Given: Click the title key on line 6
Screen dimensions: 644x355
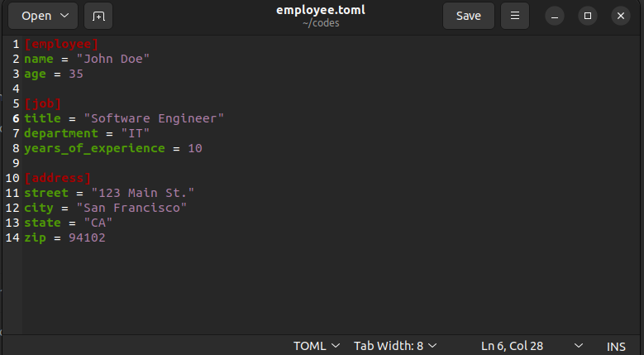Looking at the screenshot, I should (42, 118).
